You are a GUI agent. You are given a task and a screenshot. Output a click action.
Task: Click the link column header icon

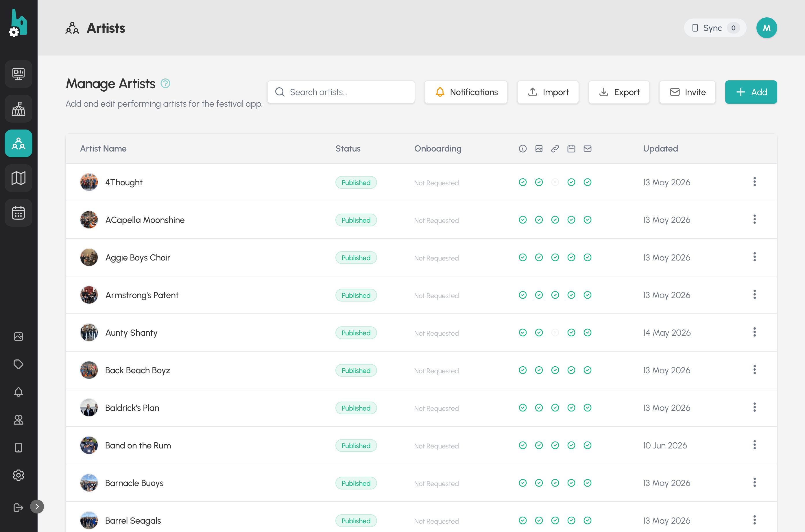tap(555, 149)
